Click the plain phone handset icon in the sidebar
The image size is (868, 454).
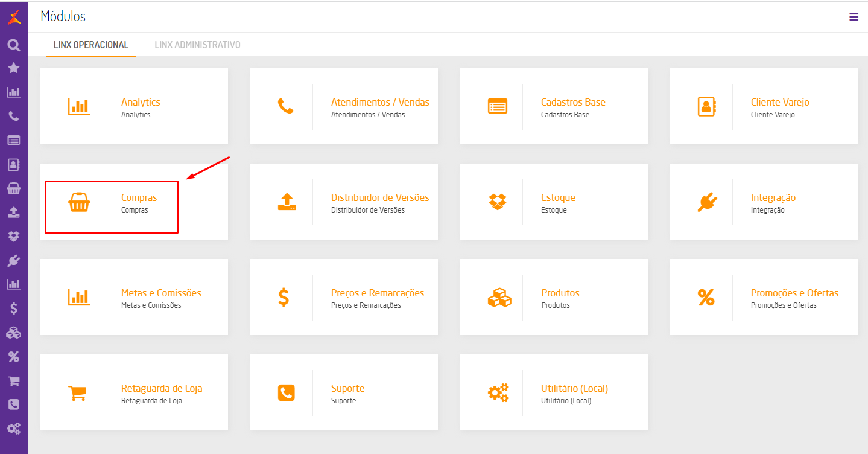(x=14, y=117)
